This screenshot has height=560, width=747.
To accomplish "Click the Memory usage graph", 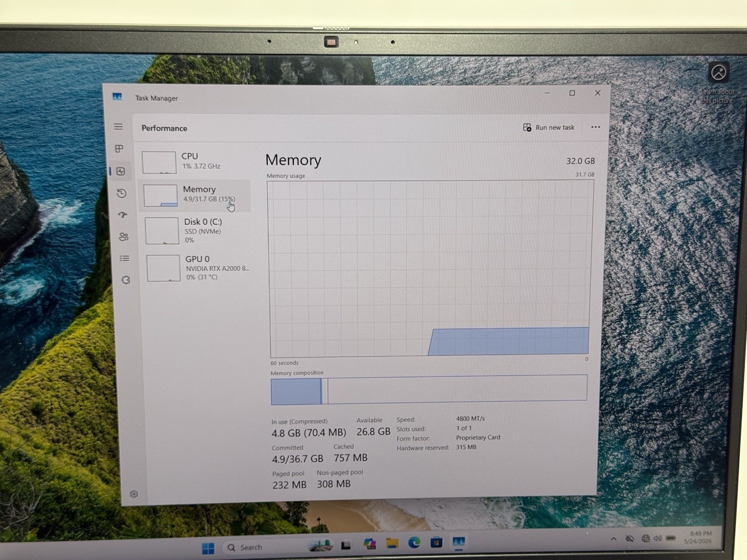I will (430, 269).
